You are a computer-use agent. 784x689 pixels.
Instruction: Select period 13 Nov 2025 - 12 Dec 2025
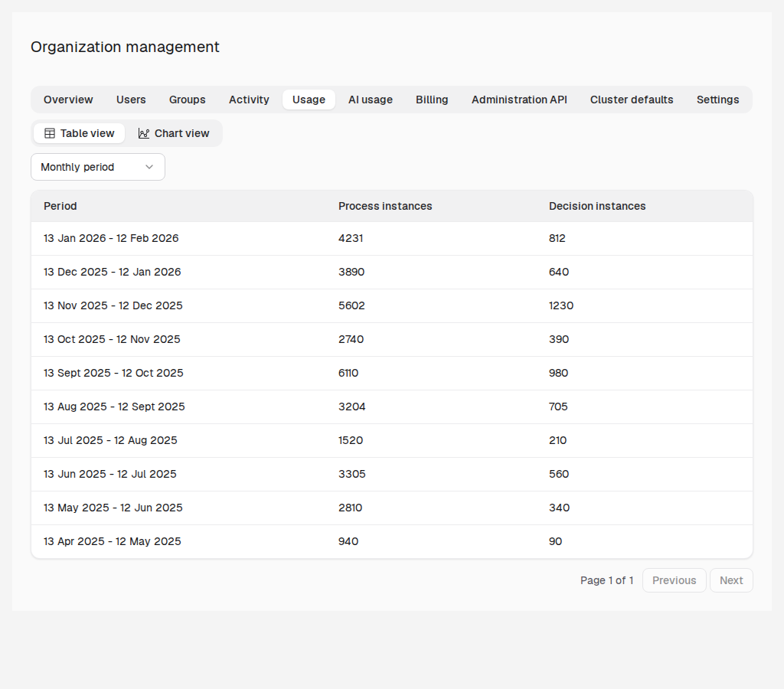[x=113, y=305]
